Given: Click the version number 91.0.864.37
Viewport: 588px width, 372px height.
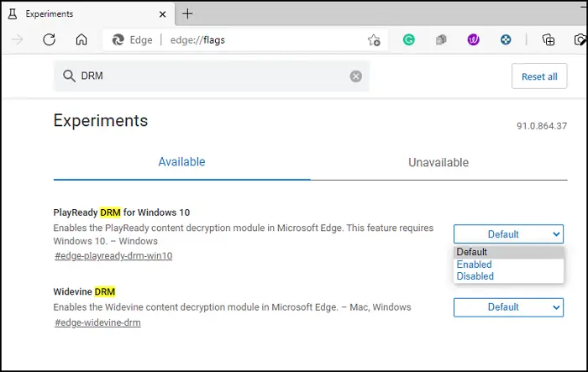Looking at the screenshot, I should pos(542,126).
